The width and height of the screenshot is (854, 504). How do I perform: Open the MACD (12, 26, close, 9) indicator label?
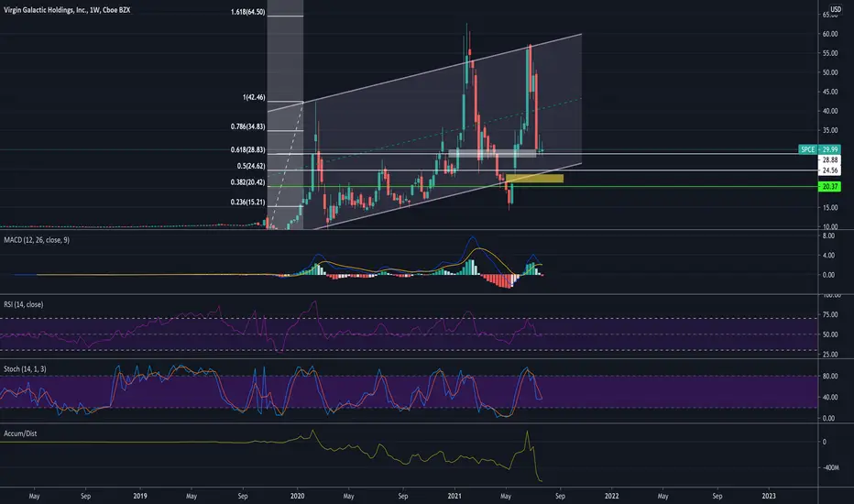(37, 240)
